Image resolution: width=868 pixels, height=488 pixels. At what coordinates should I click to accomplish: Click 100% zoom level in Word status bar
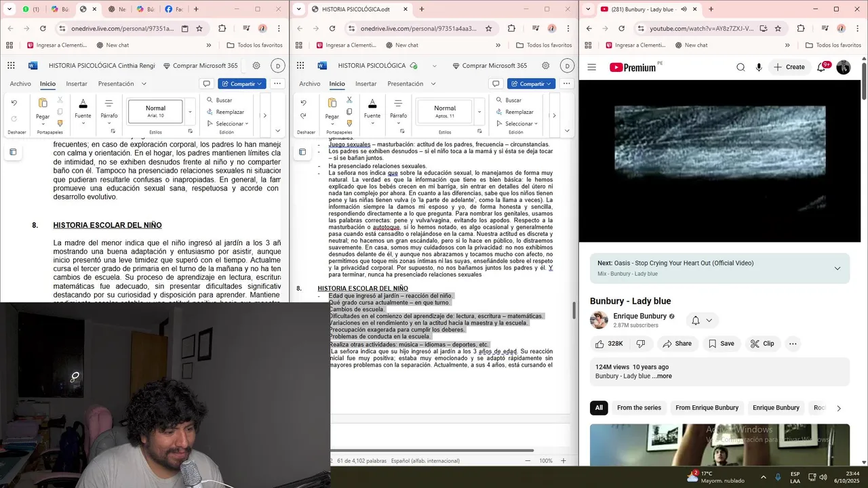coord(546,461)
